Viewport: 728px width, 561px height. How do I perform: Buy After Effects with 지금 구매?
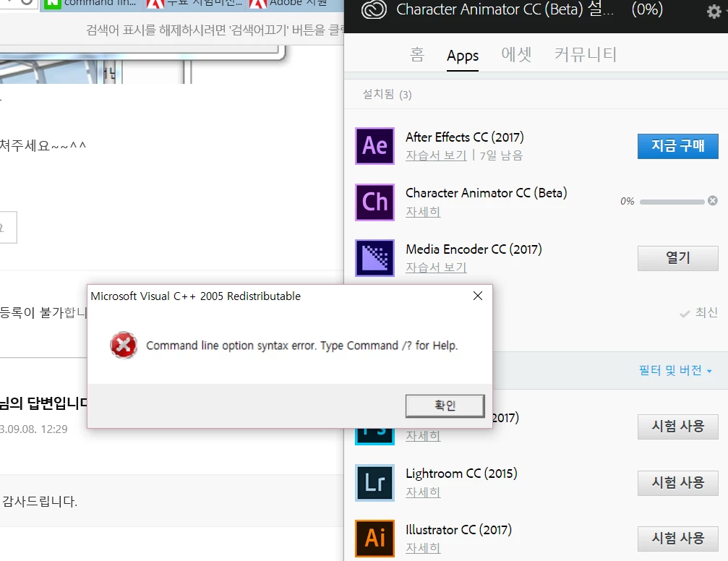coord(678,146)
